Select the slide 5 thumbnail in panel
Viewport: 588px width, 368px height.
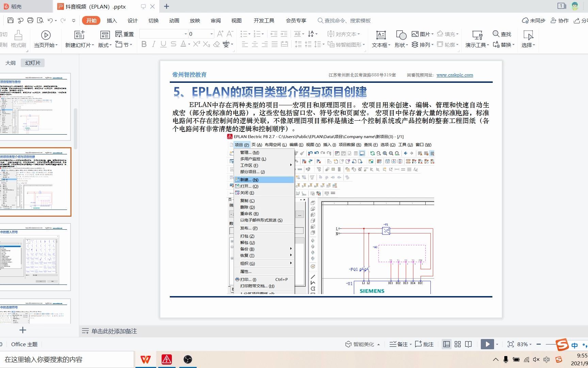tap(35, 182)
